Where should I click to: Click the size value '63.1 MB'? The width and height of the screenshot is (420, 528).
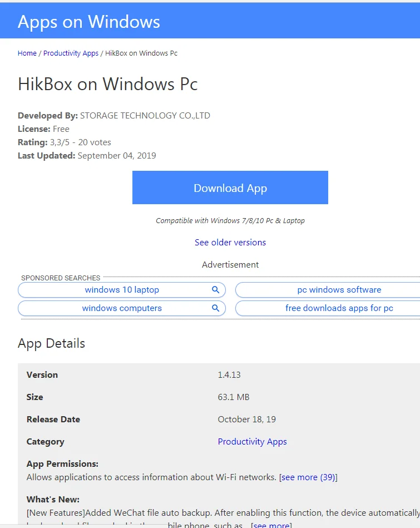(234, 397)
